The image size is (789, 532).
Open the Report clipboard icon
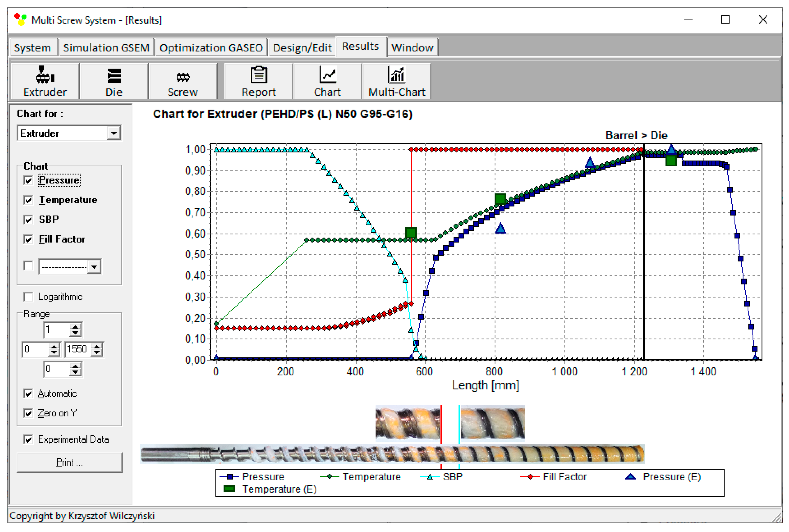tap(259, 75)
